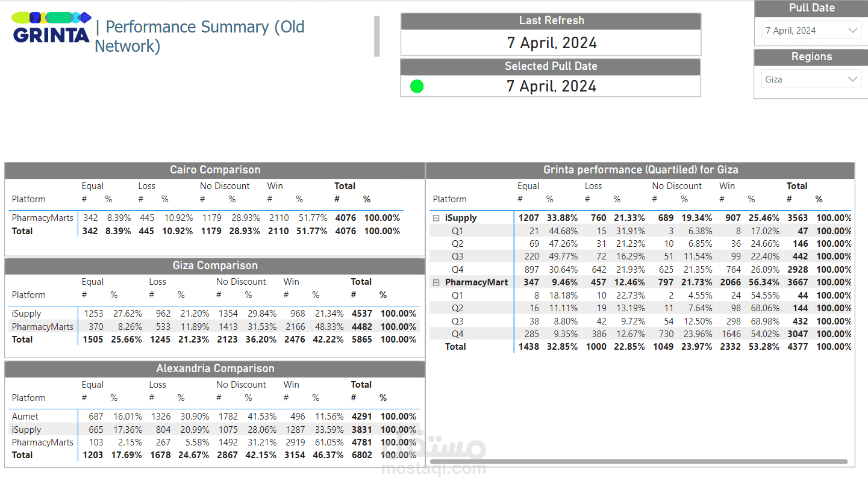868x487 pixels.
Task: Click the 3667 PharmacyMart total value
Action: (x=798, y=282)
